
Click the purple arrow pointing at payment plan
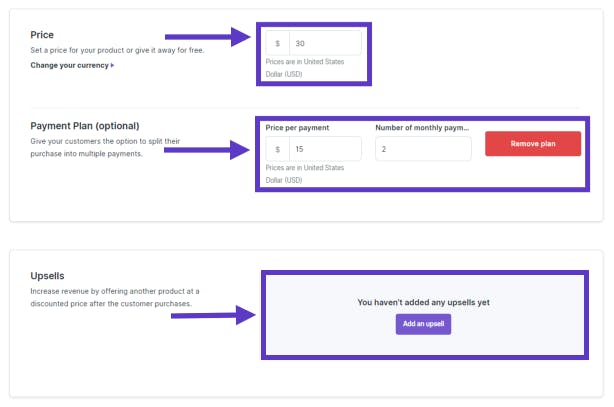pyautogui.click(x=207, y=150)
